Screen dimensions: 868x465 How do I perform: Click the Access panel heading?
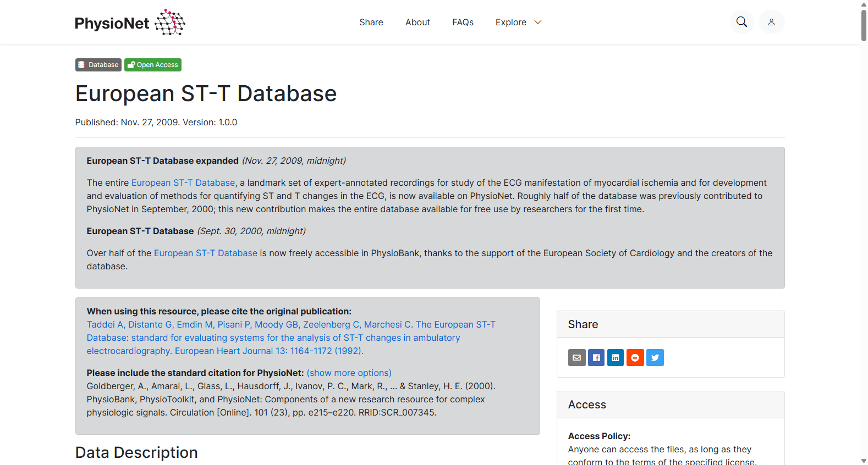(x=587, y=405)
